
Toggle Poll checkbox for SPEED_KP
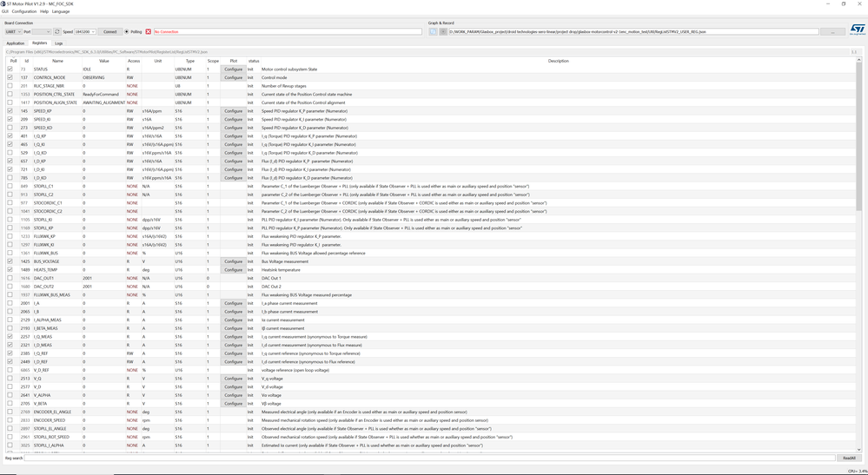click(x=10, y=111)
